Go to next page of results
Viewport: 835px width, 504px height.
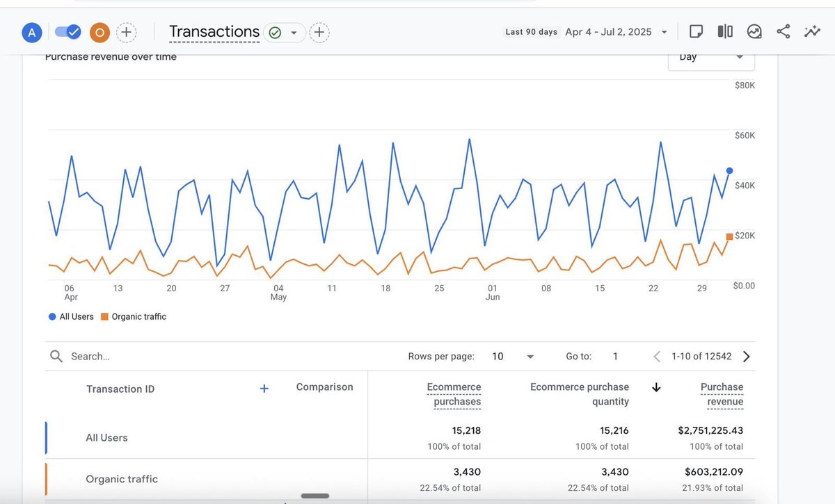[x=747, y=357]
